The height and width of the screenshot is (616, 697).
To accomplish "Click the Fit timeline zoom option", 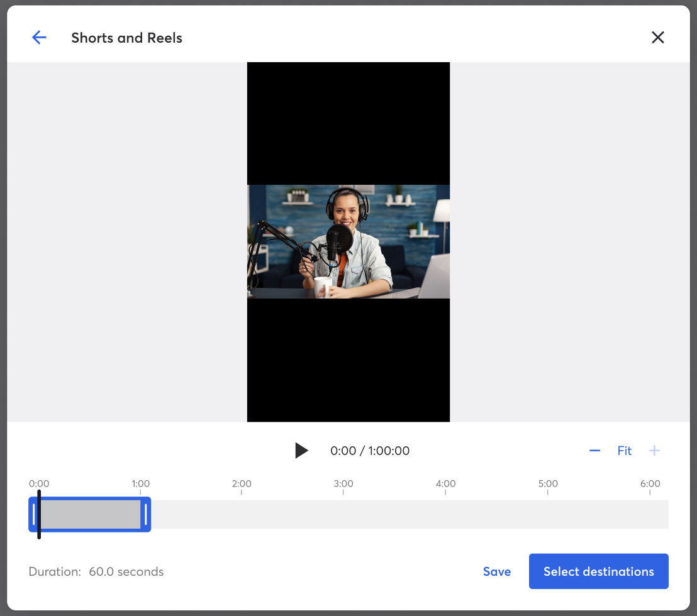I will point(624,451).
